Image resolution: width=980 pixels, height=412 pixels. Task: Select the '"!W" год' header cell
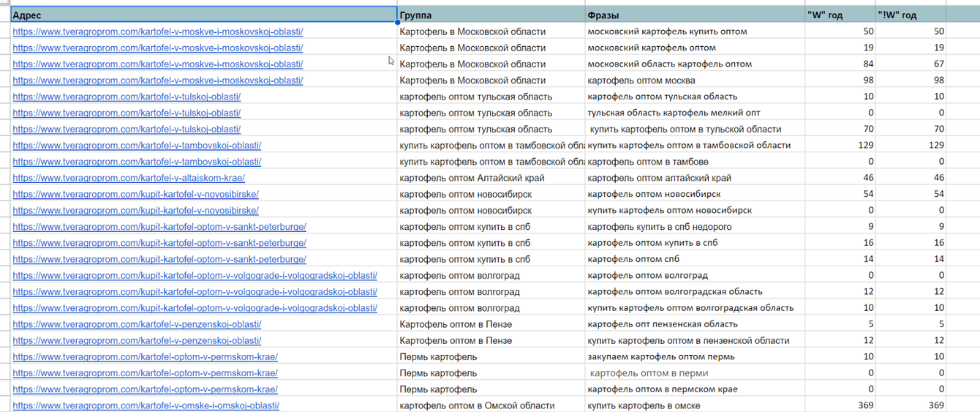[x=911, y=15]
